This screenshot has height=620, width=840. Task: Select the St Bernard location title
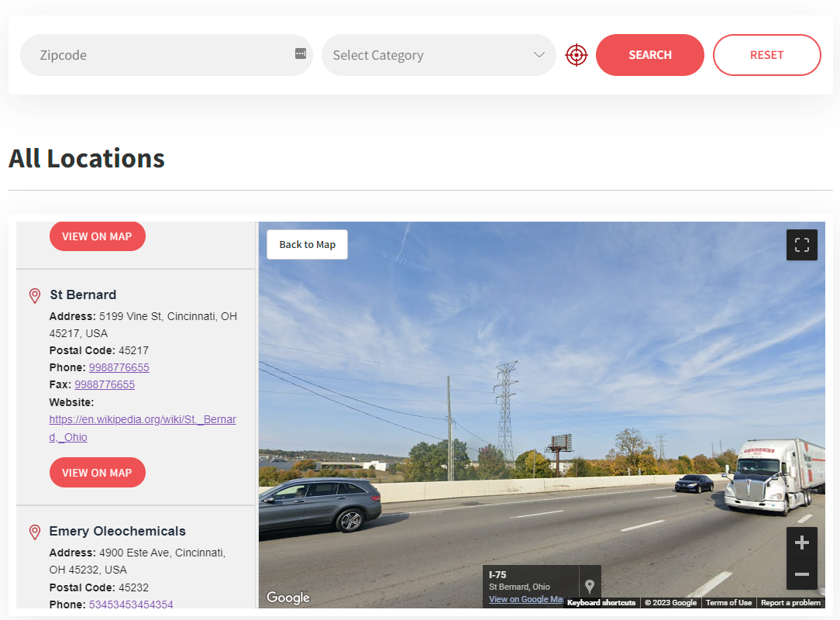(x=83, y=294)
